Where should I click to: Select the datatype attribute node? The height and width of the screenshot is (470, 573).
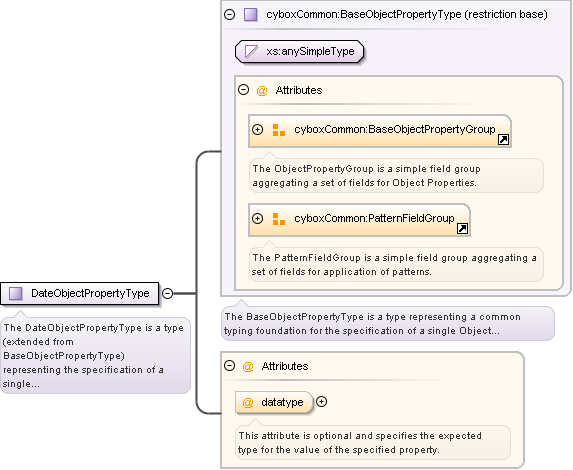click(x=274, y=403)
